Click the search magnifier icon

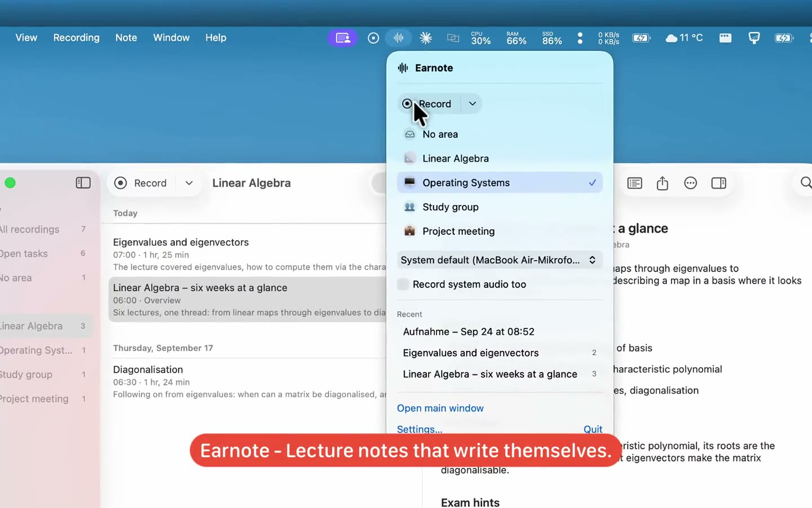[x=806, y=182]
